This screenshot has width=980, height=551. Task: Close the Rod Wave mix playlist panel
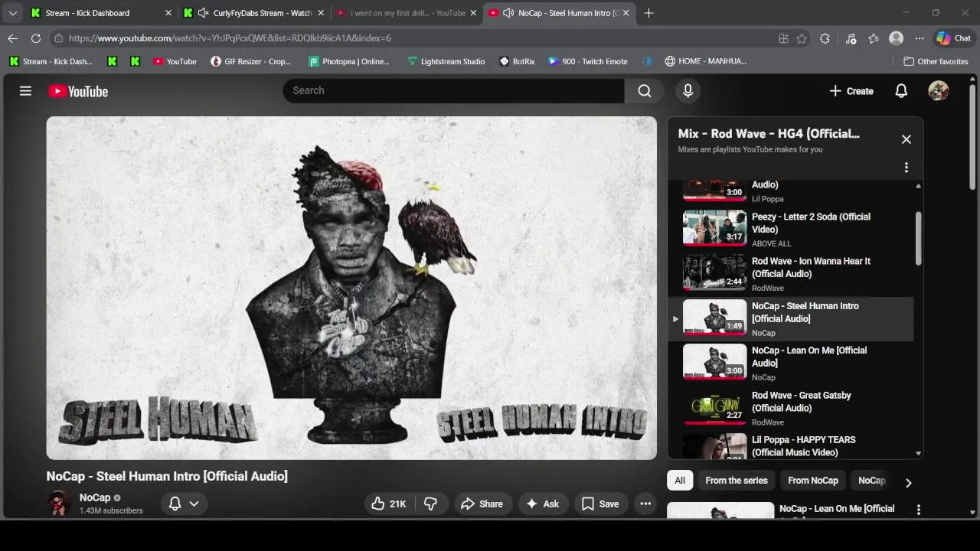(x=906, y=139)
